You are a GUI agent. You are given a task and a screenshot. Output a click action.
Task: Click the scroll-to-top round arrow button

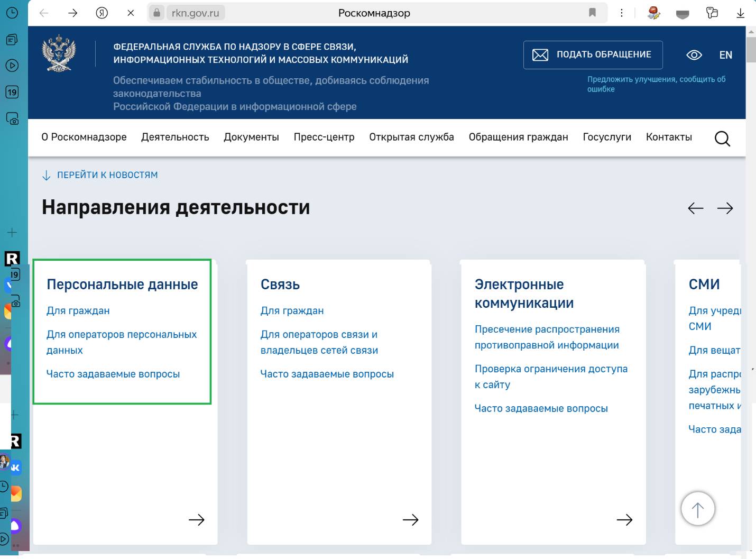[x=697, y=509]
